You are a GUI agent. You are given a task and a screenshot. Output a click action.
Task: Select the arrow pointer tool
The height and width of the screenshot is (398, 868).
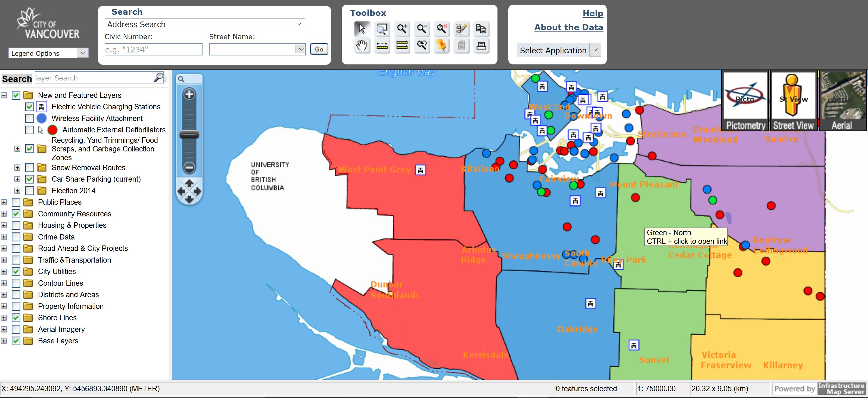[x=362, y=29]
